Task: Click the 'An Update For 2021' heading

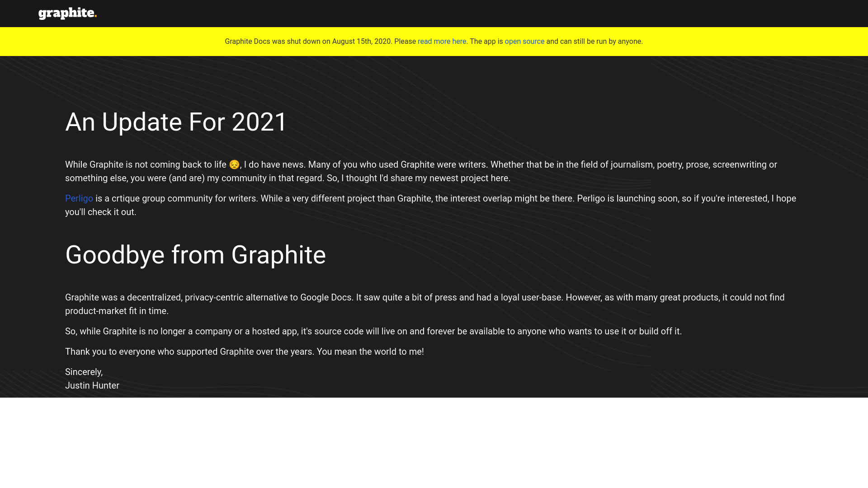Action: point(176,122)
